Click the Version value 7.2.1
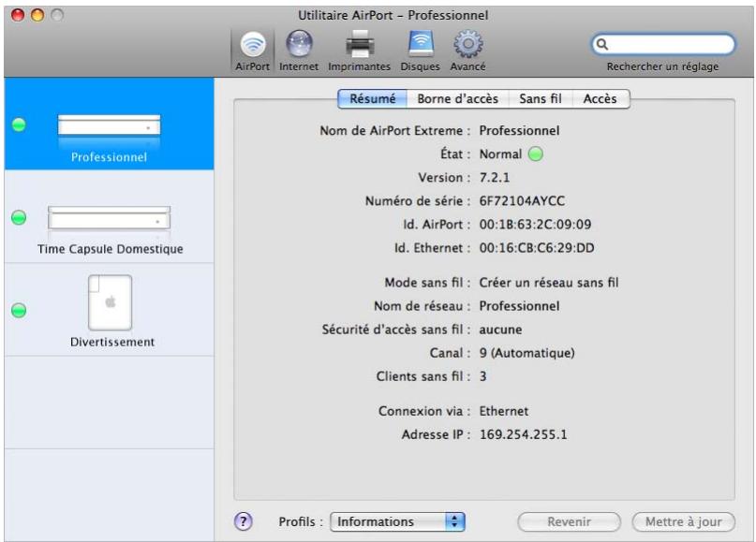This screenshot has width=756, height=542. coord(495,177)
